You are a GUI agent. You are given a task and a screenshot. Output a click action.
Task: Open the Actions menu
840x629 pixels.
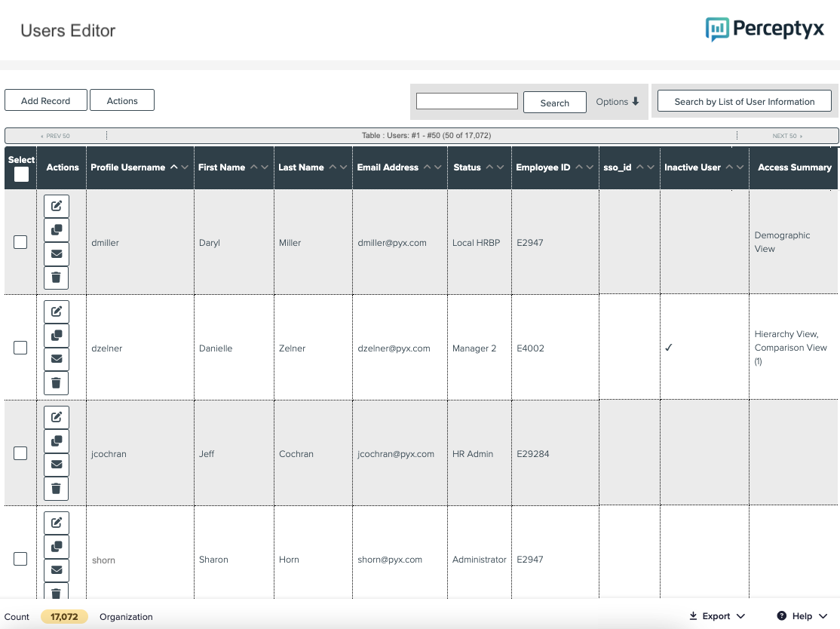click(122, 100)
